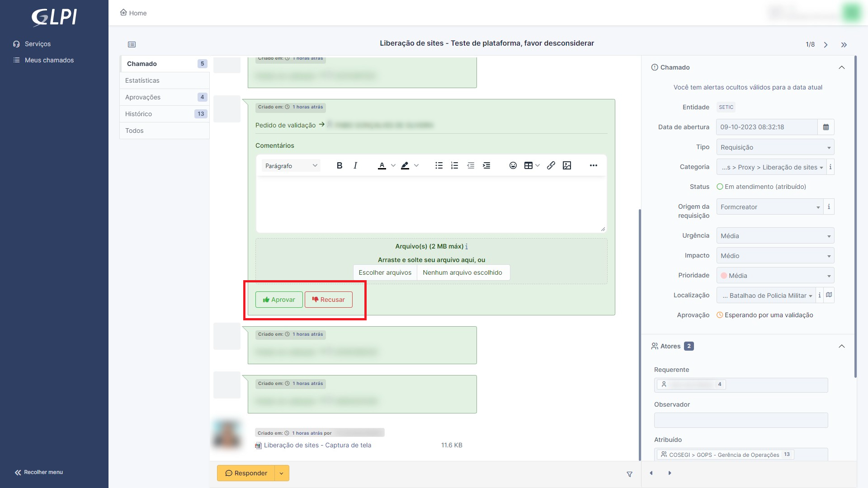Insert a hyperlink
This screenshot has height=488, width=868.
coord(551,165)
